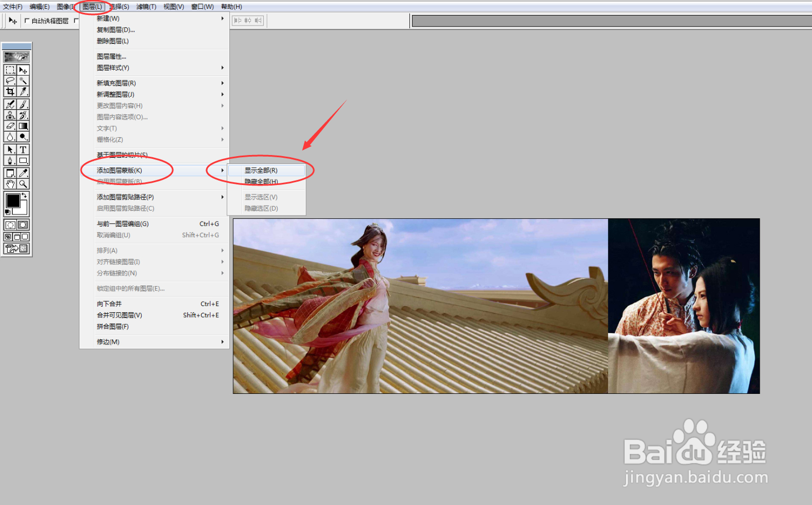812x505 pixels.
Task: Select the Slice tool
Action: [x=23, y=91]
